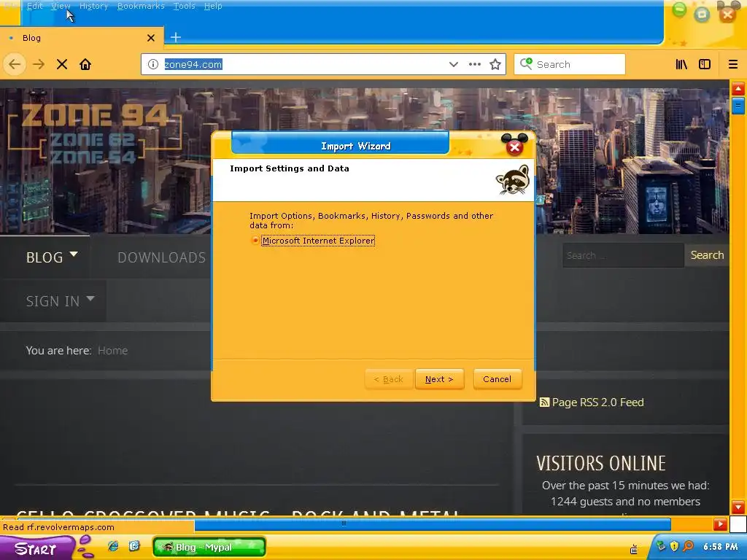Viewport: 747px width, 560px height.
Task: Click Cancel in the Import Wizard
Action: [498, 379]
